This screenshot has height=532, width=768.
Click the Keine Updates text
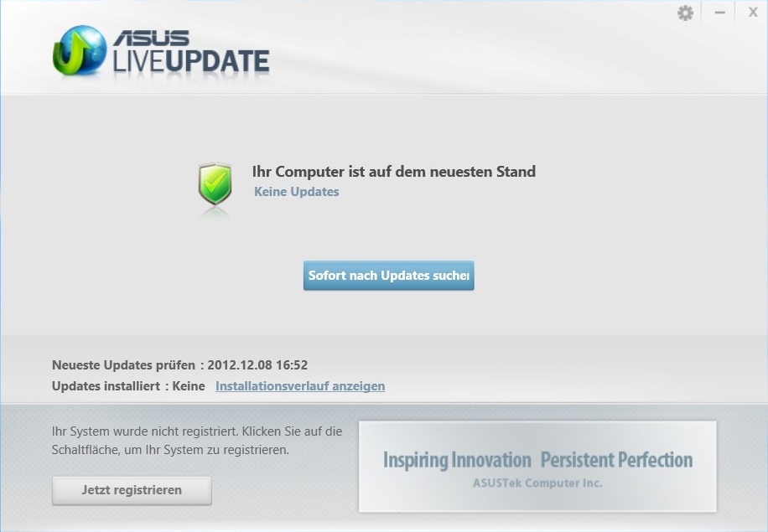click(x=296, y=191)
